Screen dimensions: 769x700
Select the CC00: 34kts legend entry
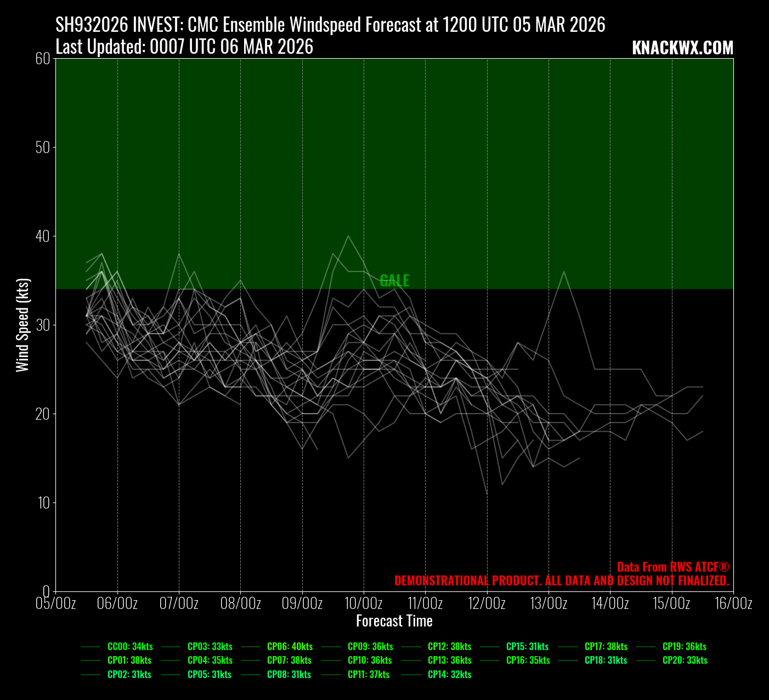point(130,646)
